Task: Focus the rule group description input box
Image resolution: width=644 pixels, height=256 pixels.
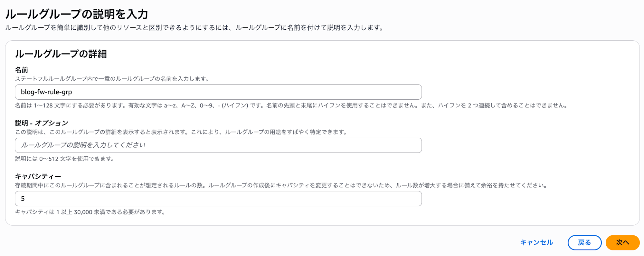Action: (218, 145)
